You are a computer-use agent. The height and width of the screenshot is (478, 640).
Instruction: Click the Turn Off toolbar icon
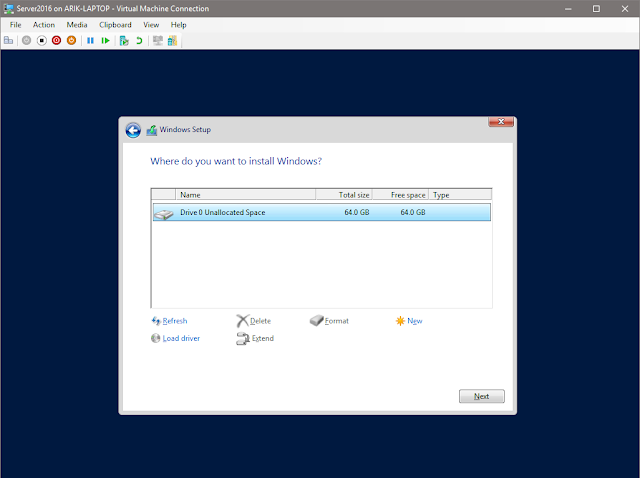tap(42, 40)
